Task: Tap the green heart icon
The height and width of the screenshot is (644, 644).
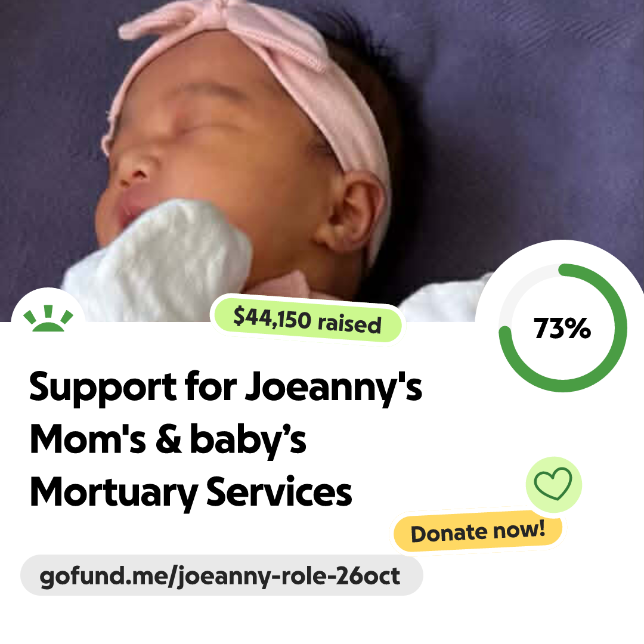Action: point(553,484)
